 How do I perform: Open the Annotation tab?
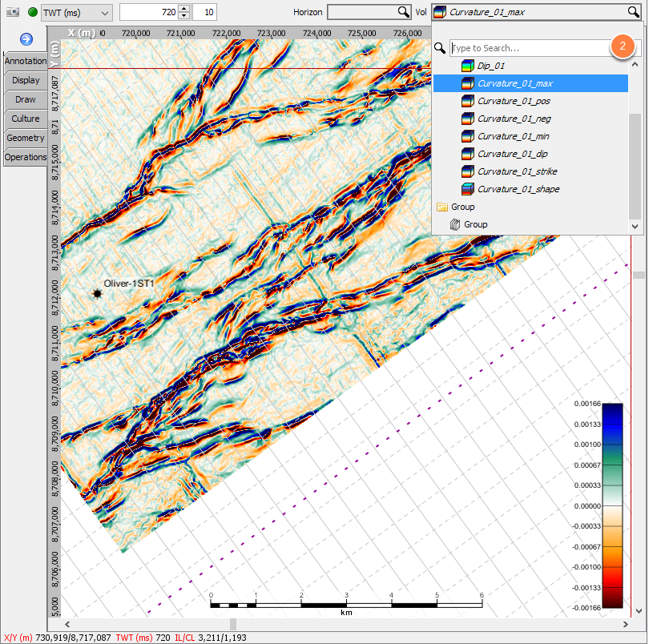tap(25, 61)
